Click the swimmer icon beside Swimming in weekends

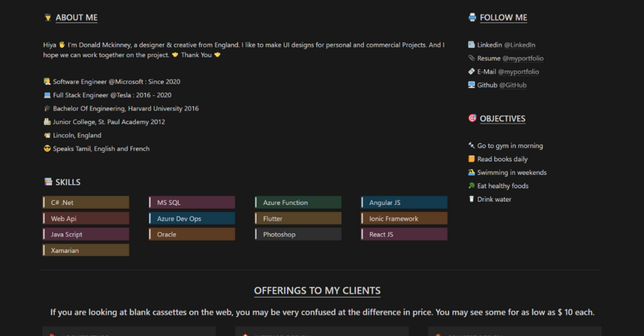pyautogui.click(x=472, y=173)
